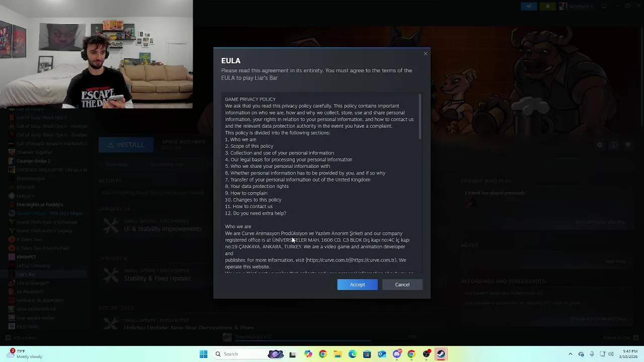Click the Steam Big Picture mode icon

pyautogui.click(x=604, y=6)
